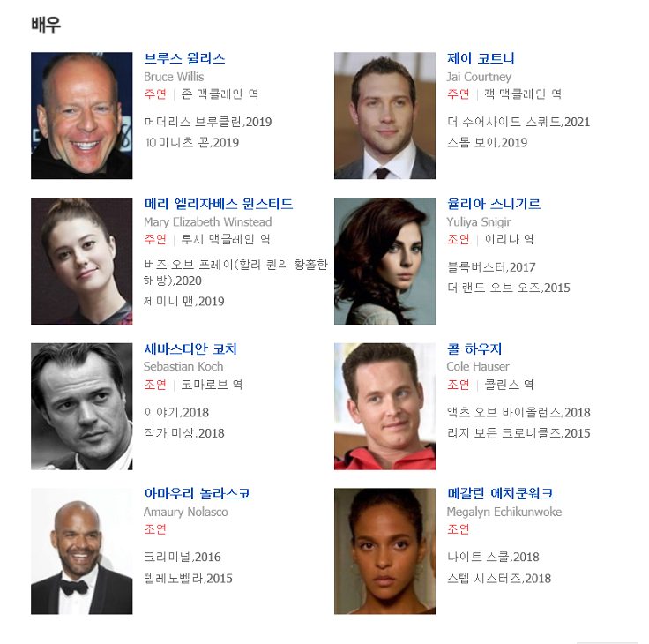Open the 콜 하우저 actor name link
Screen dimensions: 649x644
[474, 349]
